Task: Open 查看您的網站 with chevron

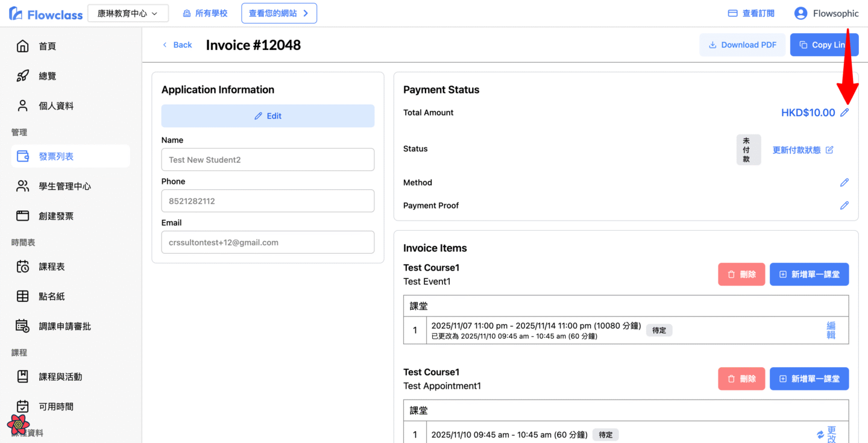Action: (278, 13)
